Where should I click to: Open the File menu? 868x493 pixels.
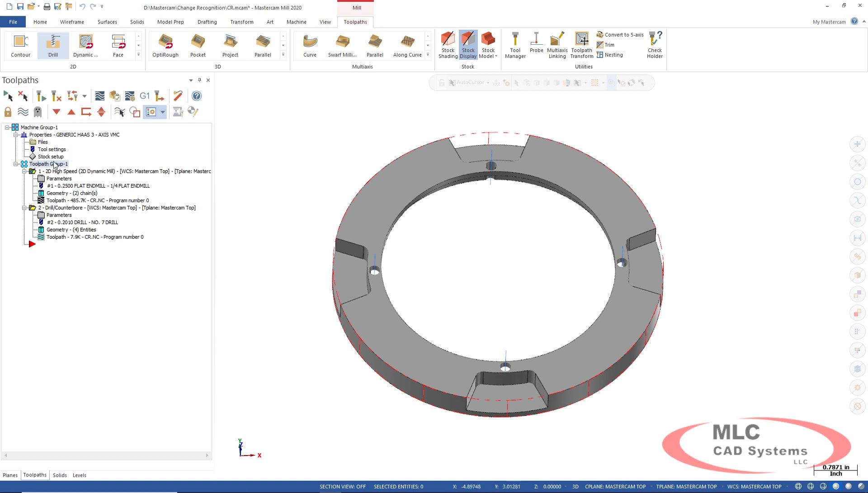(13, 22)
